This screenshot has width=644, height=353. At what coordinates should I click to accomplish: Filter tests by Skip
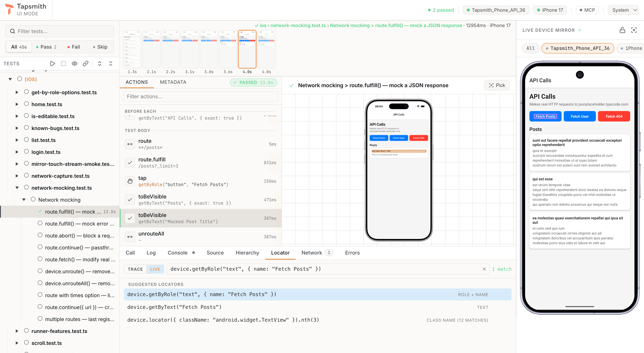[100, 47]
